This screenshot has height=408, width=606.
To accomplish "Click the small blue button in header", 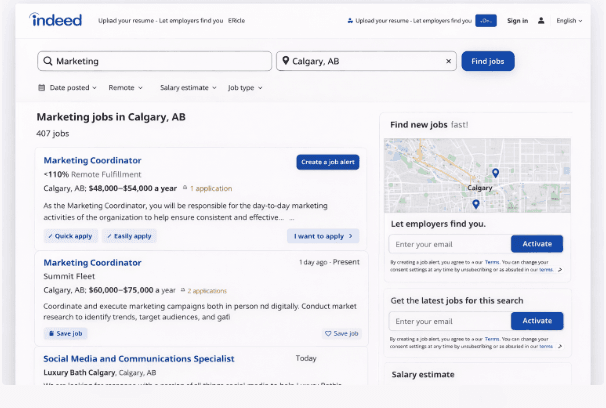I will tap(486, 20).
